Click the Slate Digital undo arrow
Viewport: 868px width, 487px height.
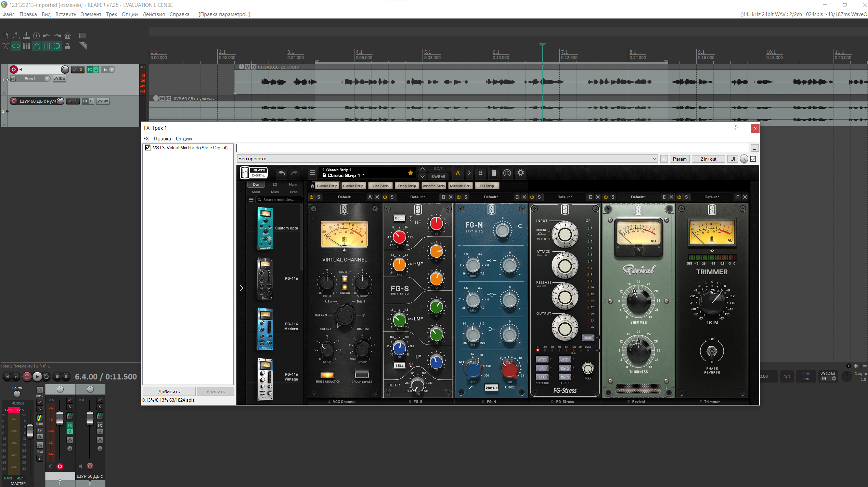[x=282, y=173]
